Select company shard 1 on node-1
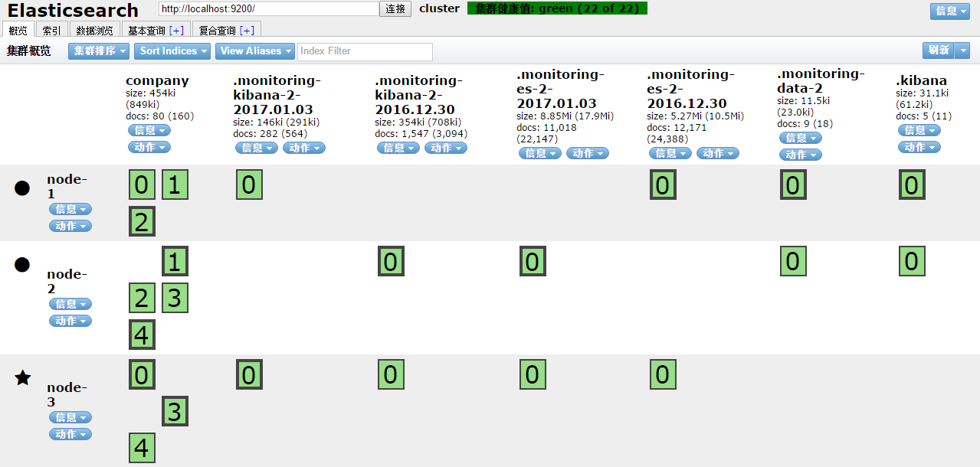The width and height of the screenshot is (980, 467). point(175,185)
